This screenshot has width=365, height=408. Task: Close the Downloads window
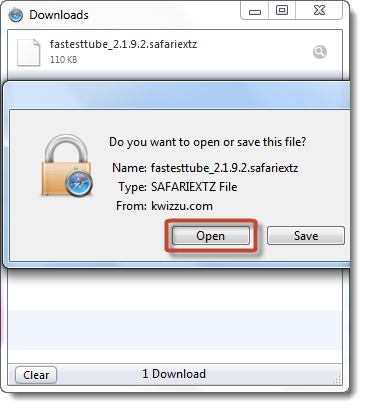pyautogui.click(x=319, y=11)
